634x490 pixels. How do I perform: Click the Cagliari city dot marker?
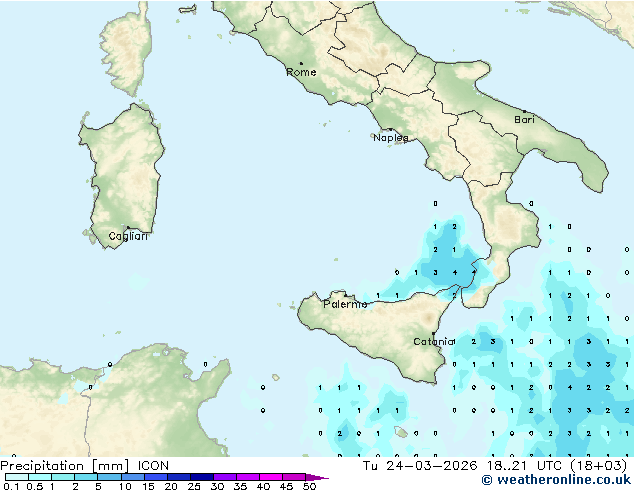coord(128,227)
